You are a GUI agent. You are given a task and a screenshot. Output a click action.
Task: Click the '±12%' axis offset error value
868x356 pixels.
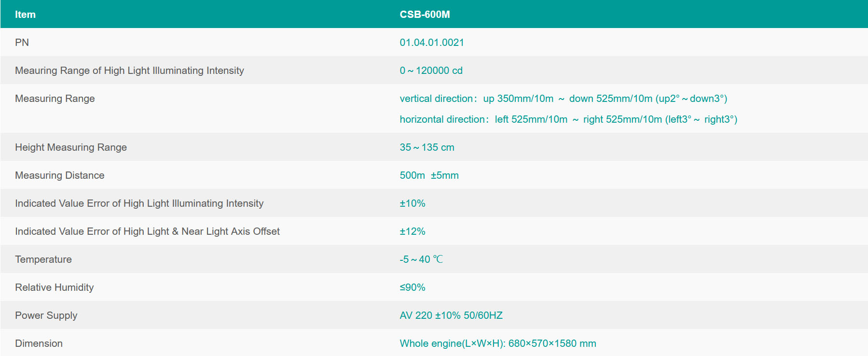pyautogui.click(x=412, y=231)
